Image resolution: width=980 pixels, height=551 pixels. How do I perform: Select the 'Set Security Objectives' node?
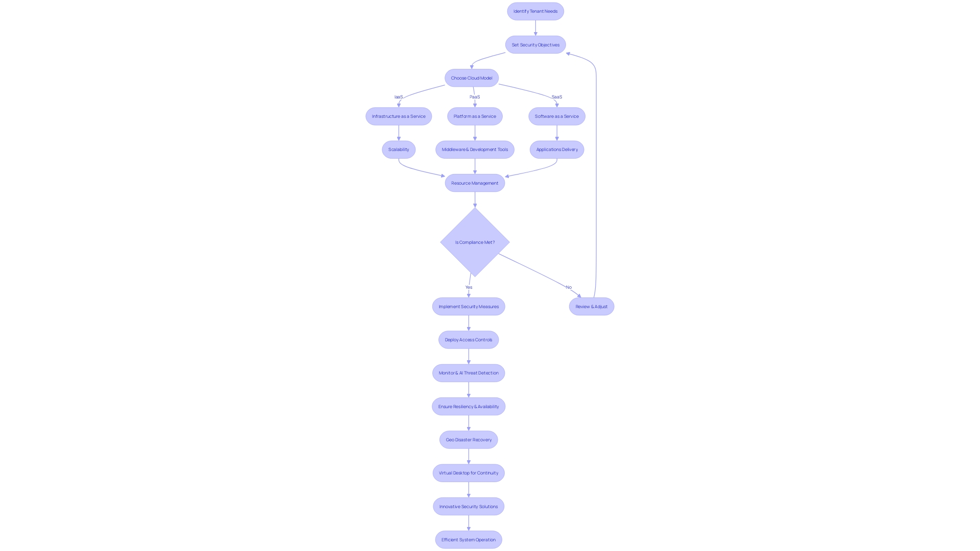tap(535, 44)
